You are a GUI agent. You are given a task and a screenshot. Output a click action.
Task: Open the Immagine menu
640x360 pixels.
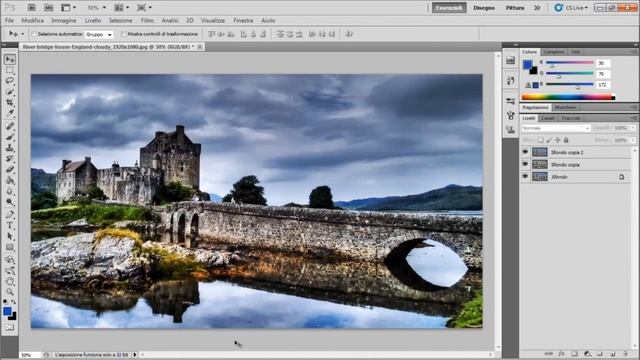(64, 20)
